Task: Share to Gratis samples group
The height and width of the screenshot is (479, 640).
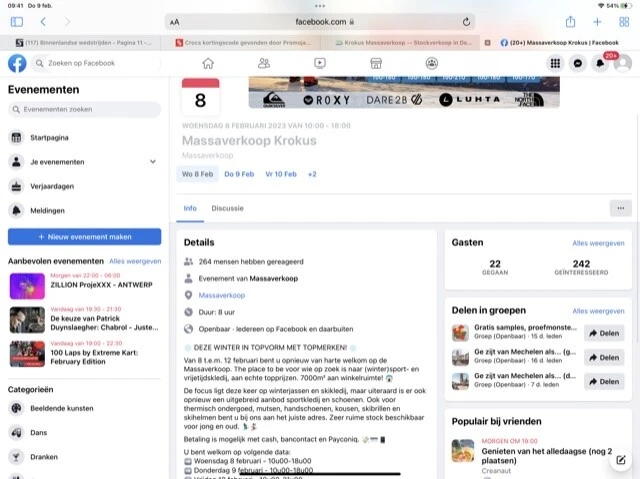Action: click(604, 333)
